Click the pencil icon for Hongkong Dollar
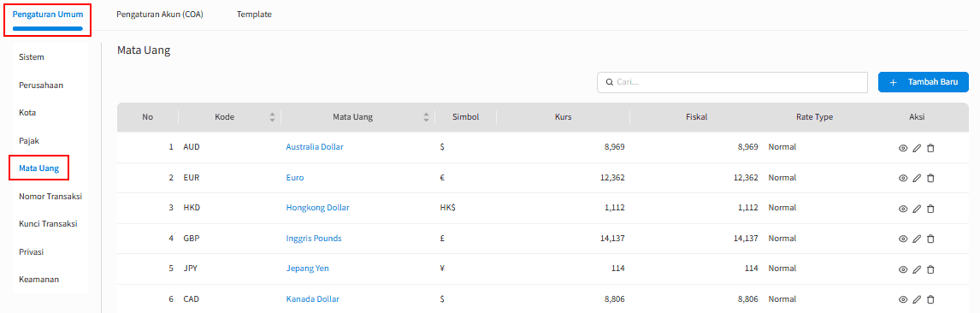 point(917,209)
